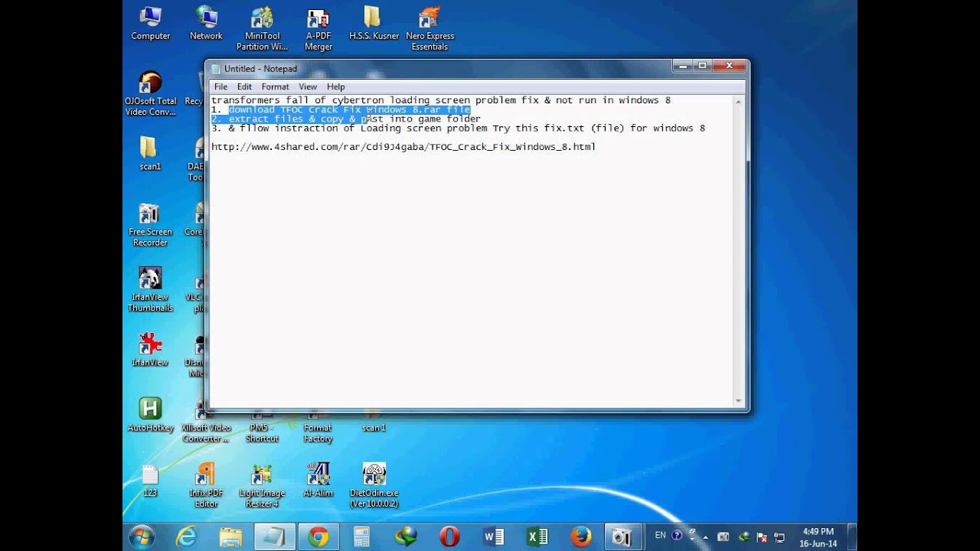Open Internet Download Manager from taskbar
The height and width of the screenshot is (551, 980).
(406, 537)
